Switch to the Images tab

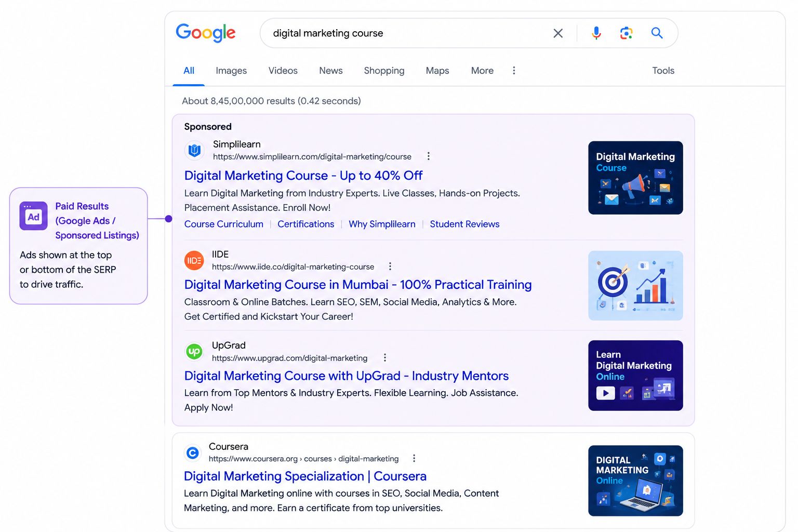[x=231, y=71]
